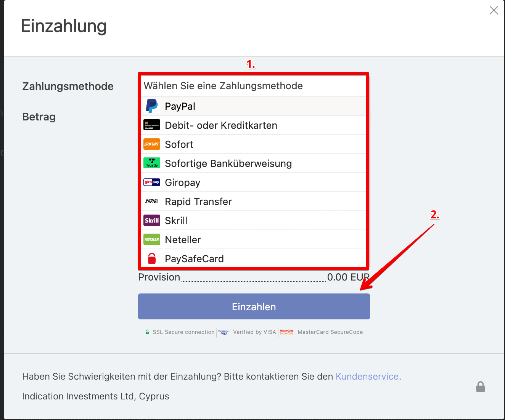Click the MasterCard SecureCode badge
505x420 pixels.
point(286,332)
